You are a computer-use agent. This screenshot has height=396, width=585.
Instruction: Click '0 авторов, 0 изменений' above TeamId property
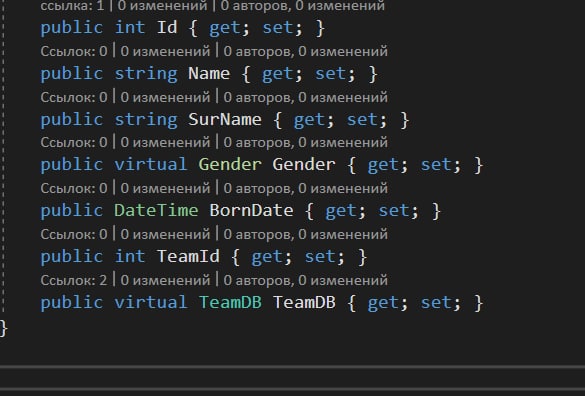(x=306, y=234)
